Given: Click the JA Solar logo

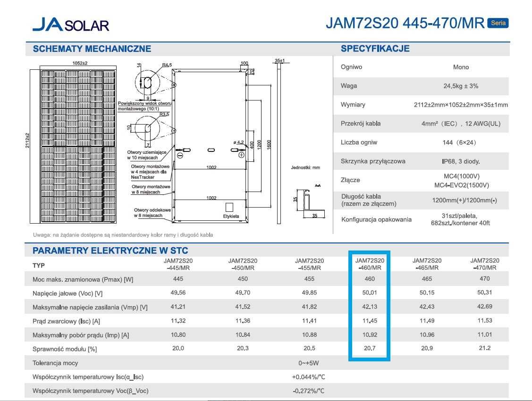Looking at the screenshot, I should click(x=71, y=25).
